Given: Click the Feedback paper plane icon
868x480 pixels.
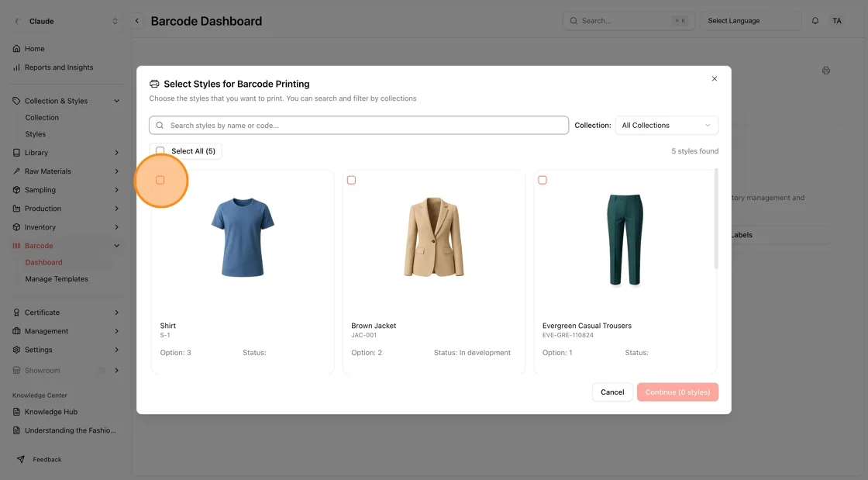Looking at the screenshot, I should (20, 459).
